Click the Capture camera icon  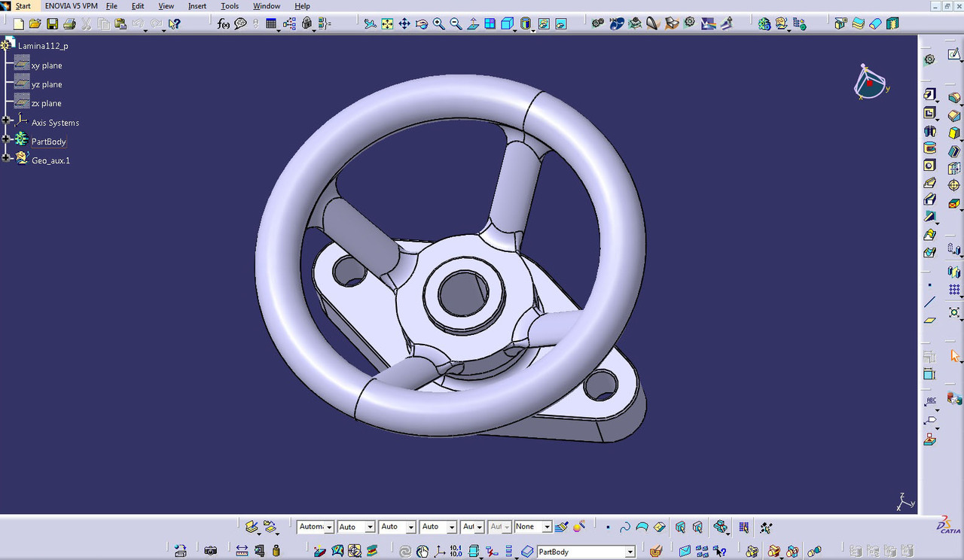pyautogui.click(x=211, y=551)
